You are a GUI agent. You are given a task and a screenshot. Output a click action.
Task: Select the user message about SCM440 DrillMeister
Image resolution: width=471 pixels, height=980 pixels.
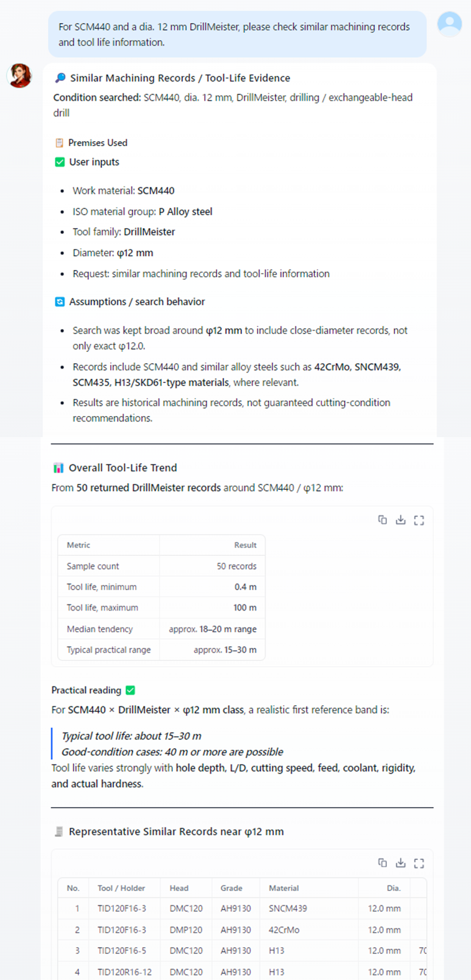tap(237, 34)
